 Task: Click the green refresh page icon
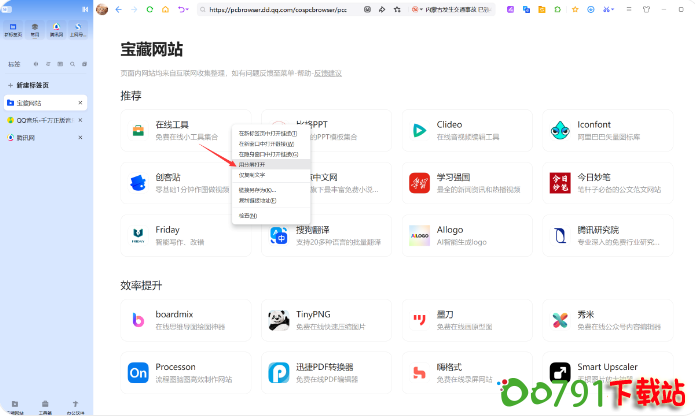[150, 9]
